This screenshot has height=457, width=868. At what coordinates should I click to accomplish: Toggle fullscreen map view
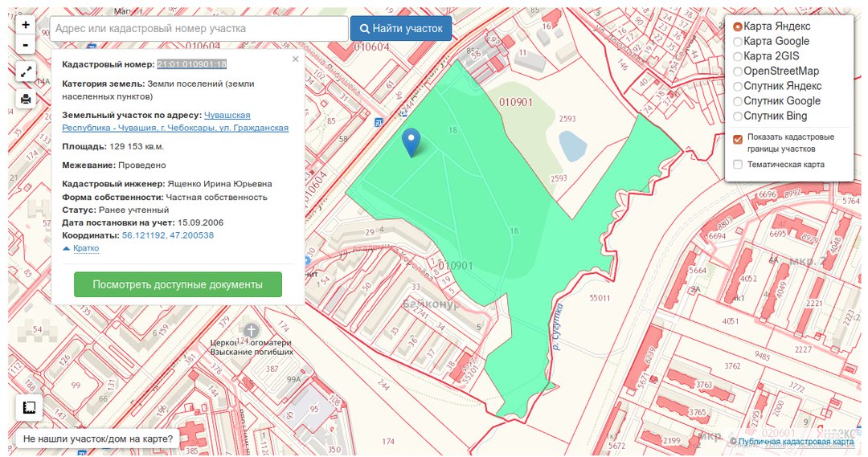(26, 71)
